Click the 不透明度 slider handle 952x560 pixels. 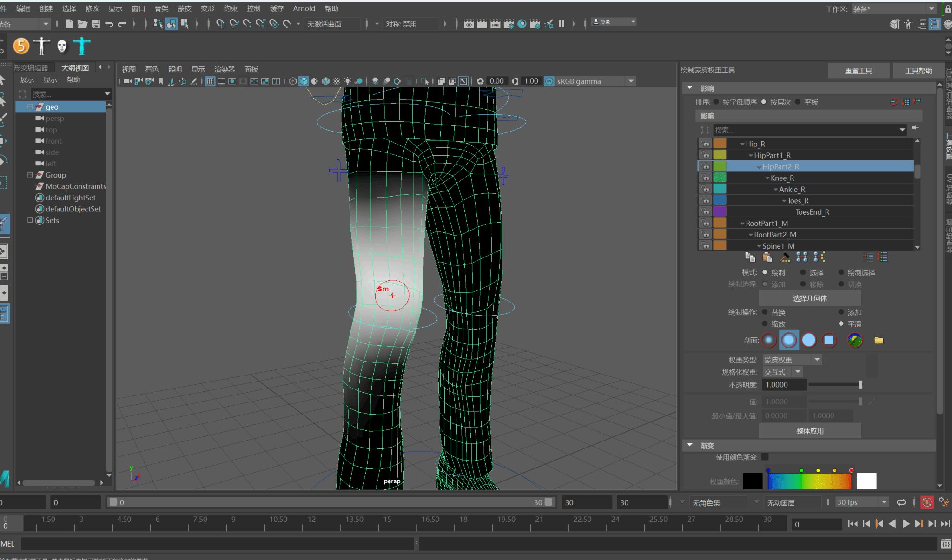click(860, 385)
